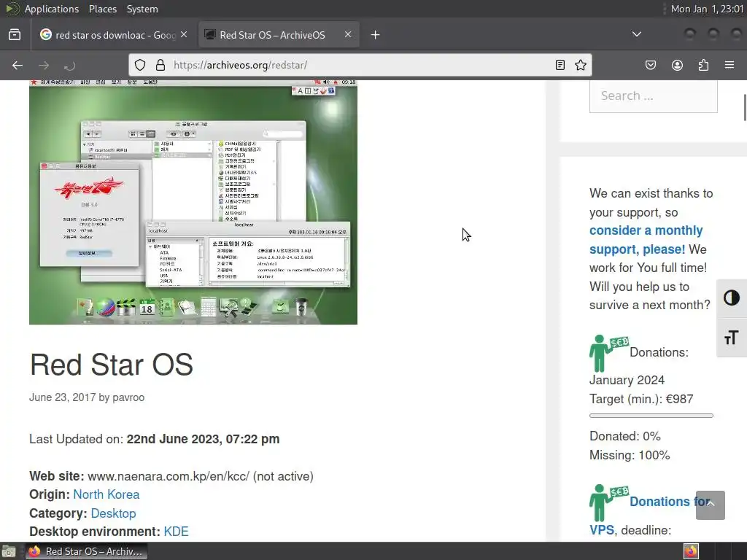Image resolution: width=747 pixels, height=560 pixels.
Task: Open the Places menu
Action: tap(102, 9)
